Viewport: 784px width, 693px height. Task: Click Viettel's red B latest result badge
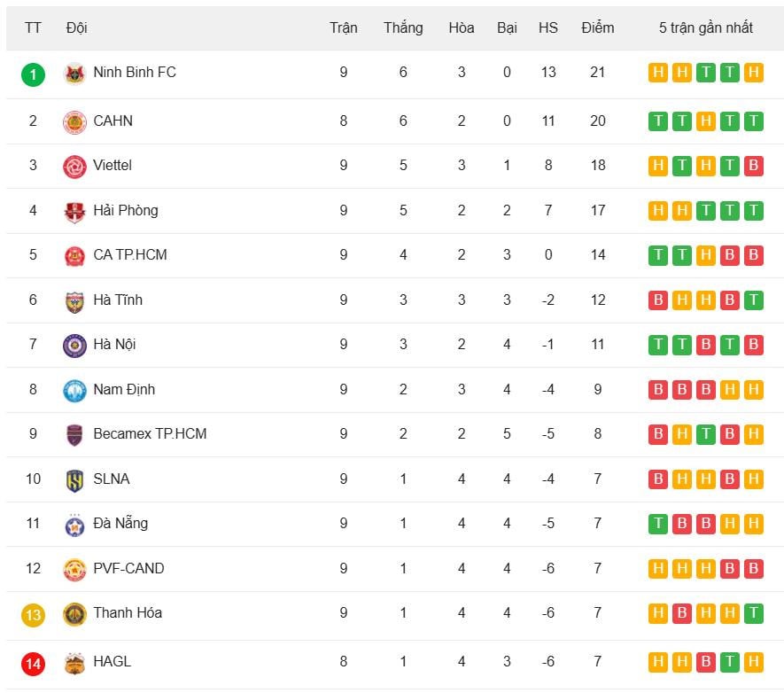coord(754,166)
